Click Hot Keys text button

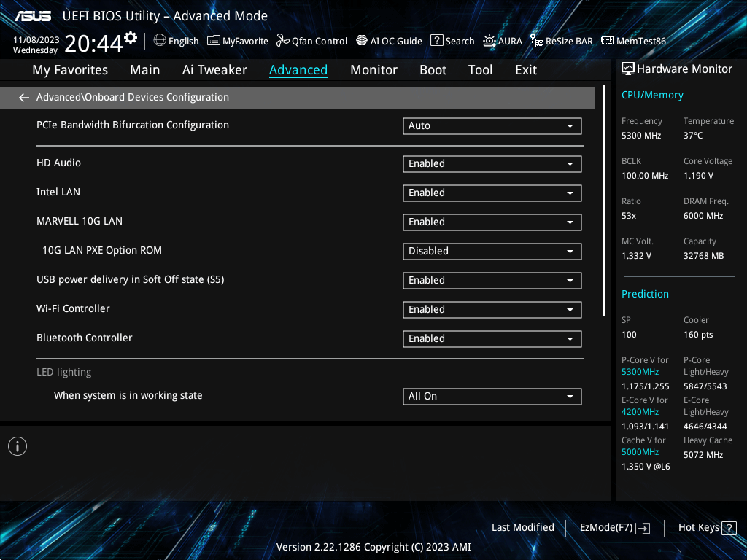698,528
